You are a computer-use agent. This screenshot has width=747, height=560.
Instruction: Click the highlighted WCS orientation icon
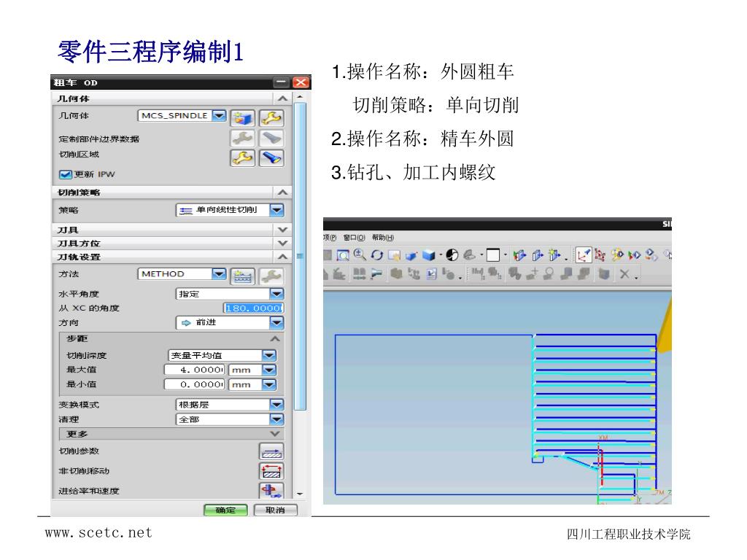[583, 255]
